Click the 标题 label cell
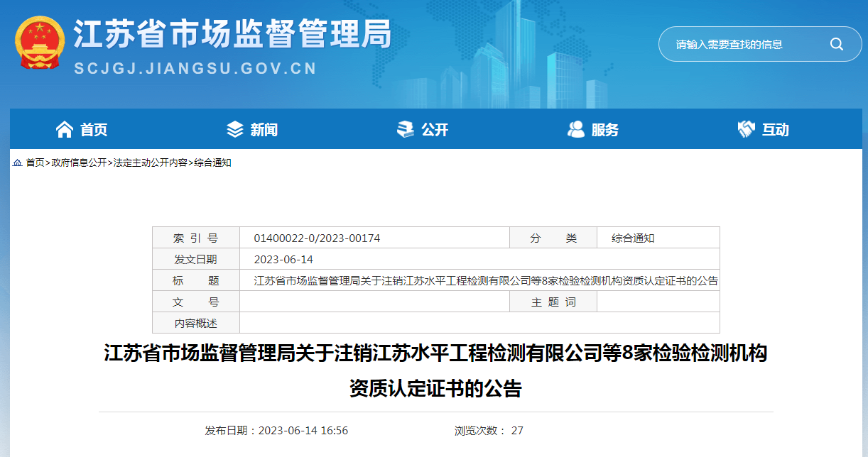The image size is (868, 457). [x=196, y=280]
